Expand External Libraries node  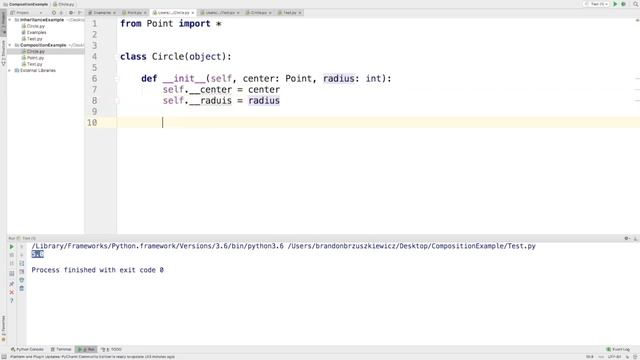point(10,70)
